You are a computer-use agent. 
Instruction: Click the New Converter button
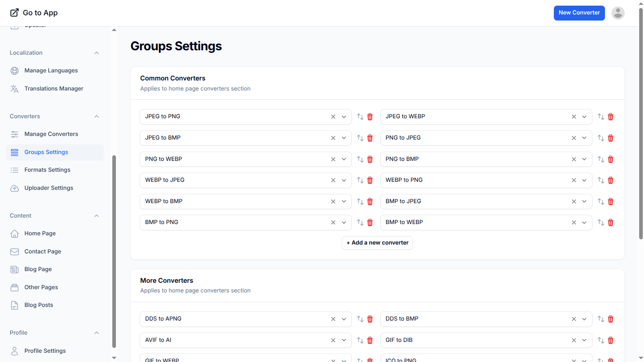(579, 13)
